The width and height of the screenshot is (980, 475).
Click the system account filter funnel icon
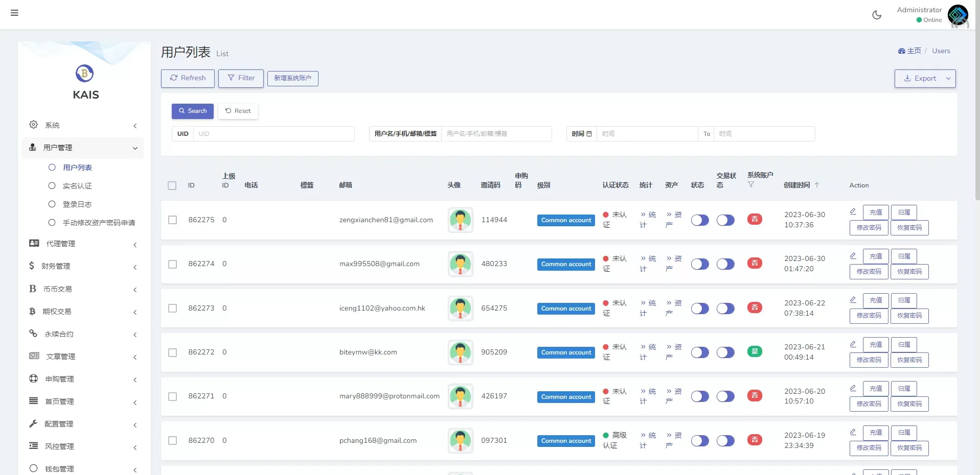coord(751,184)
